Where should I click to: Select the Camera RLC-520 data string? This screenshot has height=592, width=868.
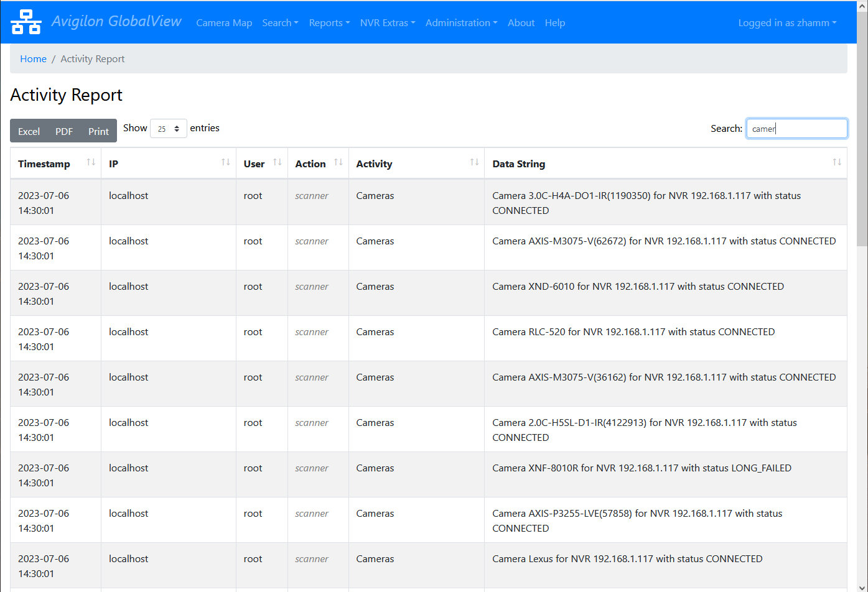coord(633,331)
